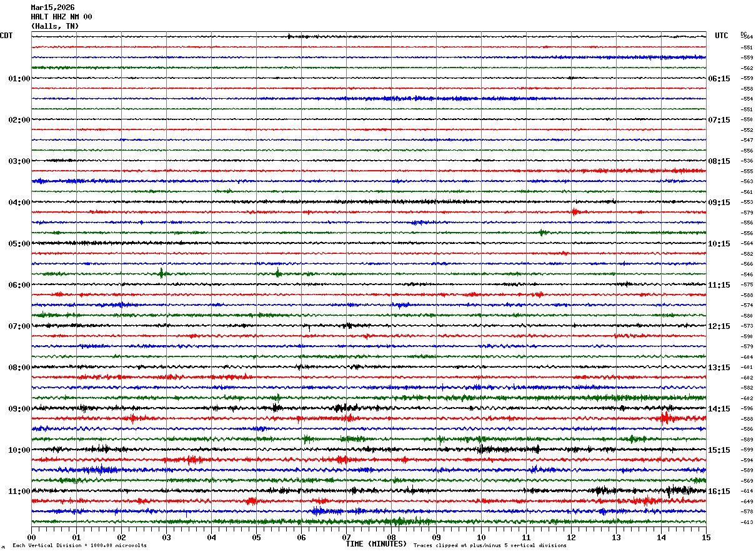Click the "UTC" timezone label
Screen dimensions: 756x554
722,36
